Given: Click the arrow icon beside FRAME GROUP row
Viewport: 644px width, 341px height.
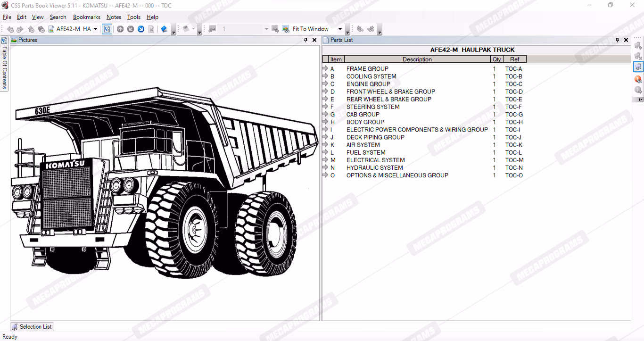Looking at the screenshot, I should tap(325, 69).
